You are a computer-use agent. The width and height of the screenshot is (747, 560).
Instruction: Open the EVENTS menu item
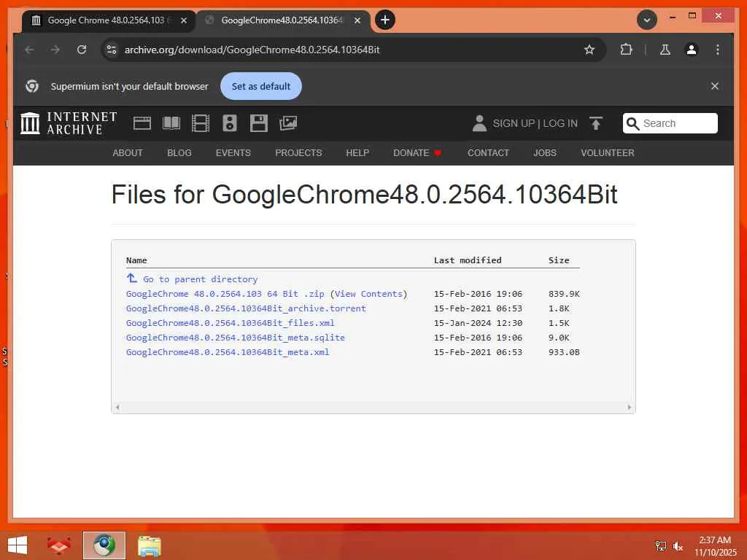point(233,153)
